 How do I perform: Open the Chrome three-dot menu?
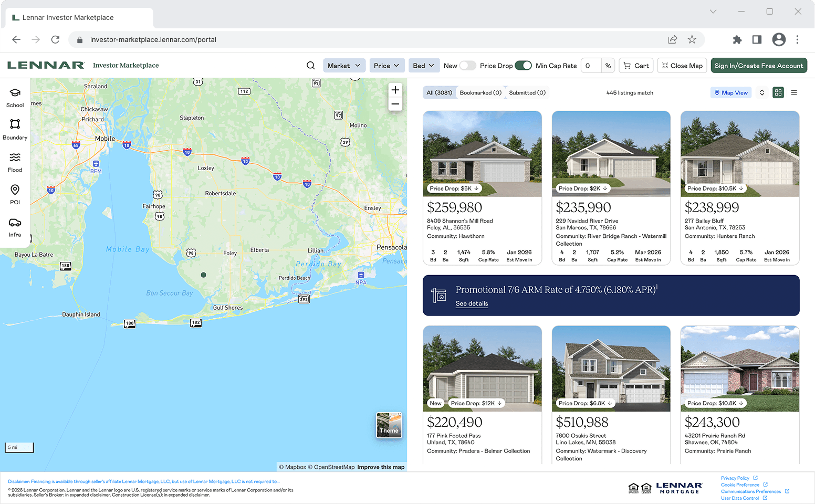[x=797, y=39]
